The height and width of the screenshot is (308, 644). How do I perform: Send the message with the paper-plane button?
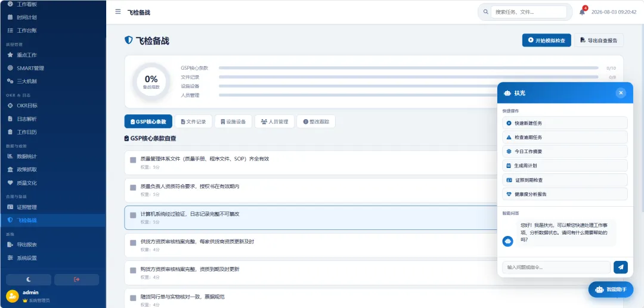click(x=621, y=267)
